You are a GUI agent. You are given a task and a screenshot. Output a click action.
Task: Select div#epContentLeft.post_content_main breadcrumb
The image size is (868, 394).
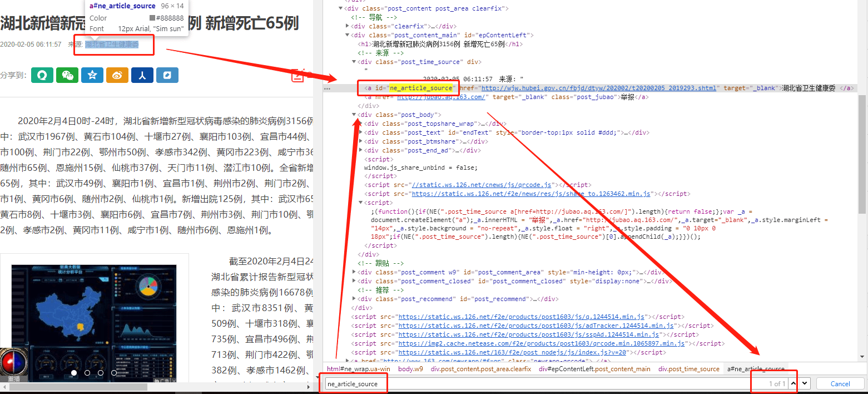[x=594, y=369]
